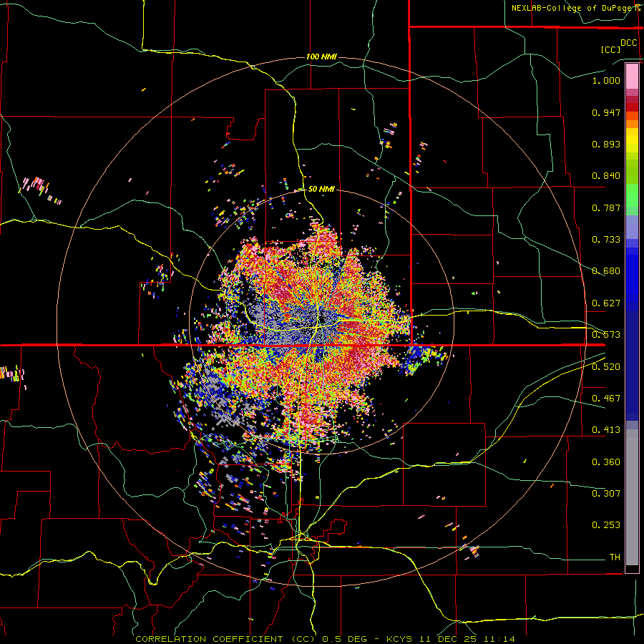Click the pink top segment of color bar
The height and width of the screenshot is (644, 644).
coord(632,77)
